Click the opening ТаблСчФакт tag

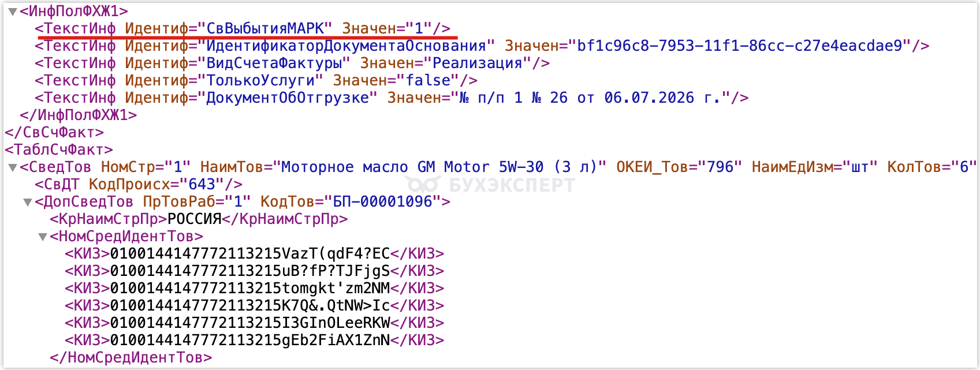coord(59,150)
